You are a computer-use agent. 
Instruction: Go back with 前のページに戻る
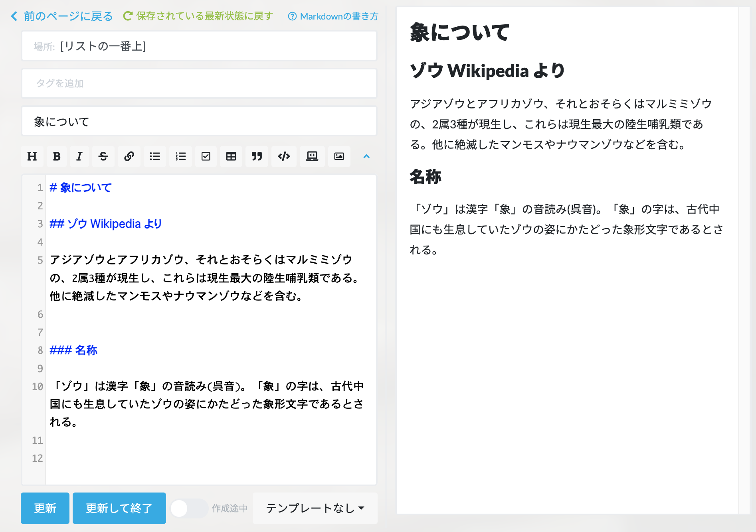62,16
